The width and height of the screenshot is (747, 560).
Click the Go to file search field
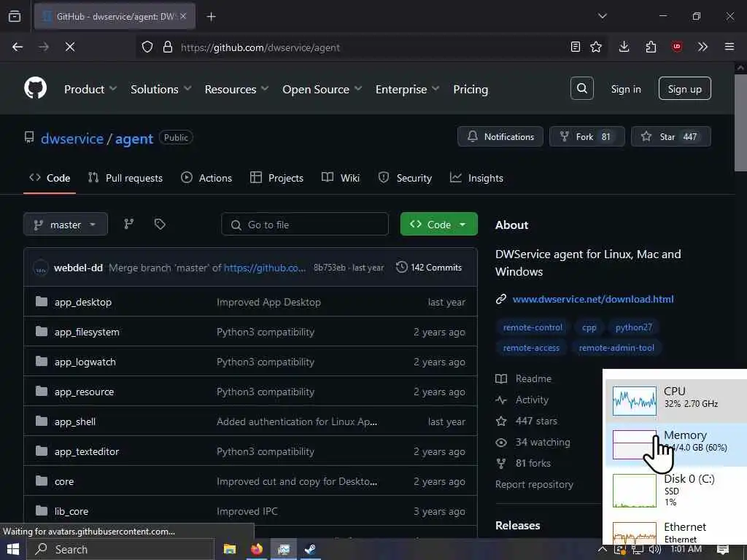[x=305, y=225]
